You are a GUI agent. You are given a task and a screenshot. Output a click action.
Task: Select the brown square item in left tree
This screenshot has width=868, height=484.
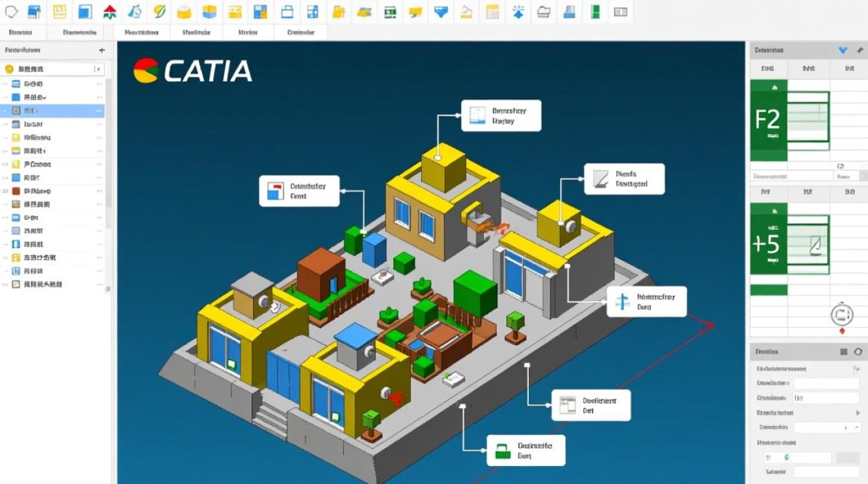15,191
